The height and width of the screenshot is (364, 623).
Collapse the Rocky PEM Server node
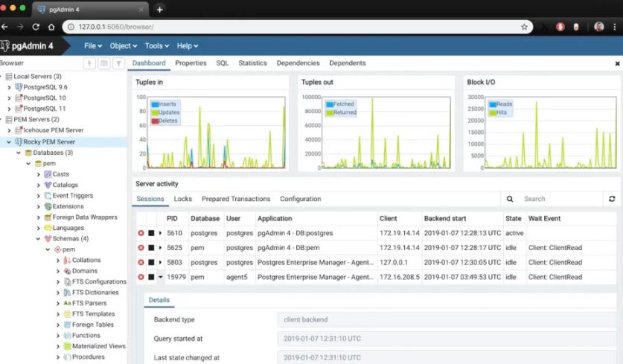[x=9, y=142]
